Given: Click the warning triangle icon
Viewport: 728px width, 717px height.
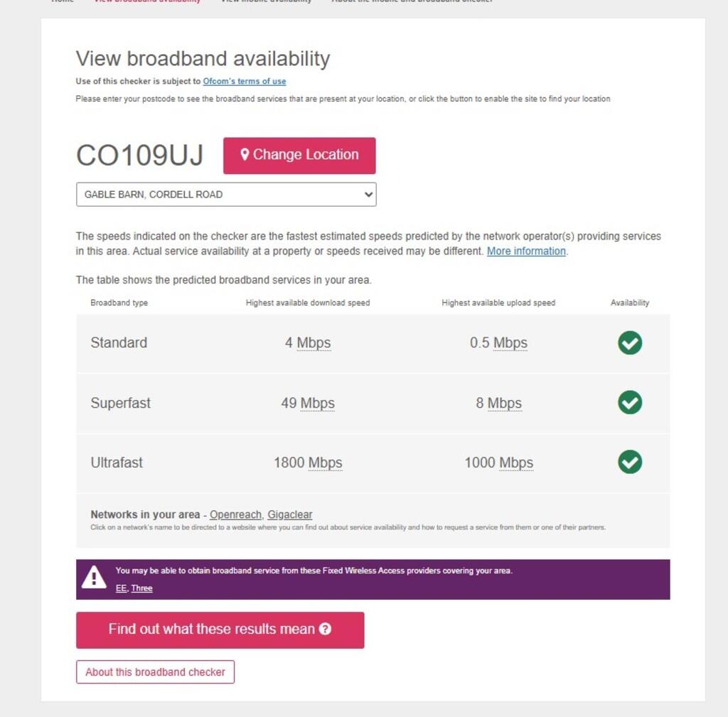Looking at the screenshot, I should 94,578.
